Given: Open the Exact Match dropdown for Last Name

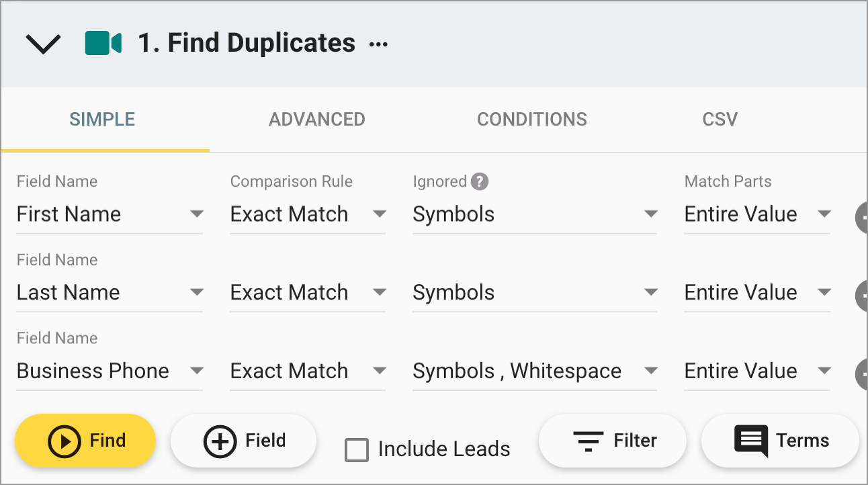Looking at the screenshot, I should coord(380,292).
